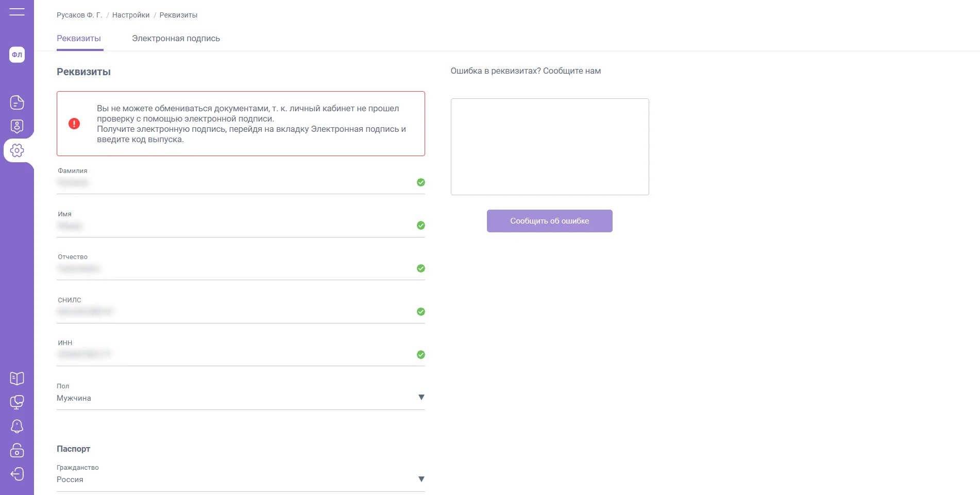Open the hamburger menu in the sidebar

coord(17,12)
